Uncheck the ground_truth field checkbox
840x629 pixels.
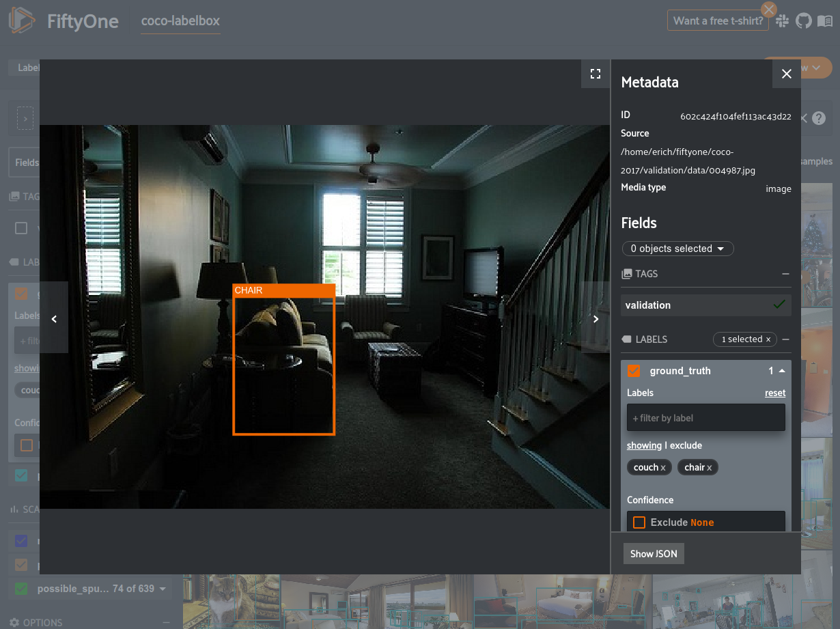634,371
